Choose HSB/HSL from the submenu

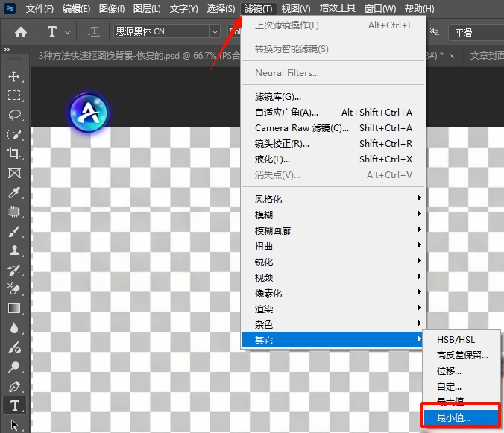click(x=462, y=340)
